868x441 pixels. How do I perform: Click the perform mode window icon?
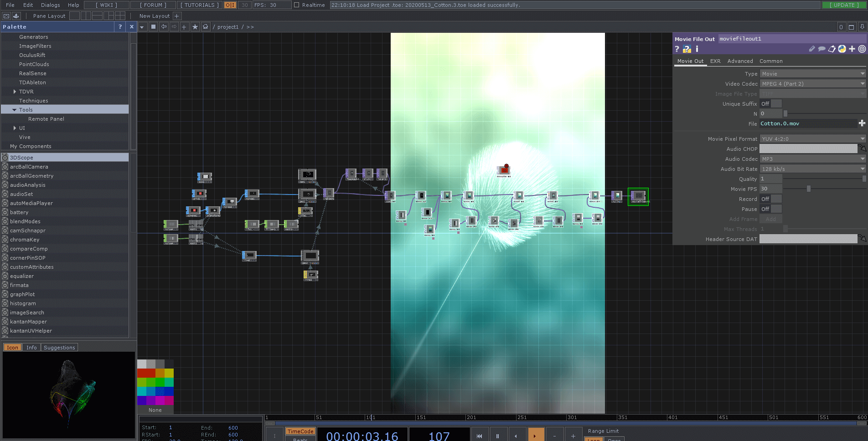[6, 16]
